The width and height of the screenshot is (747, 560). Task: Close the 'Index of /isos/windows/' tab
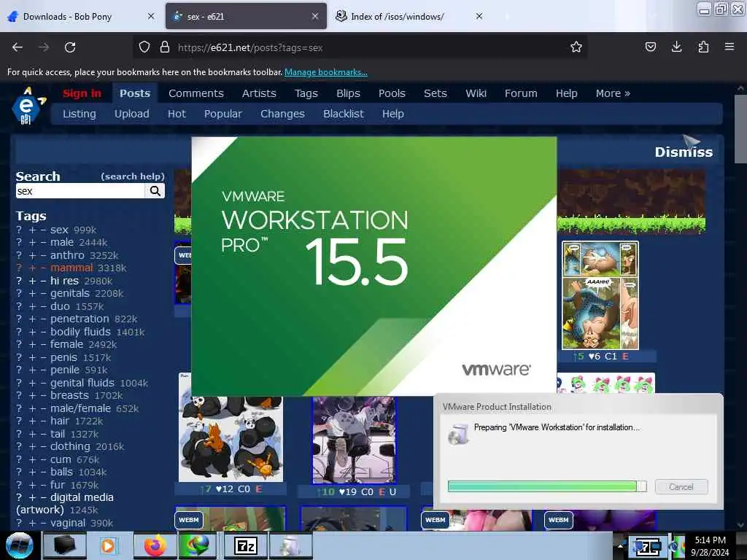point(479,16)
